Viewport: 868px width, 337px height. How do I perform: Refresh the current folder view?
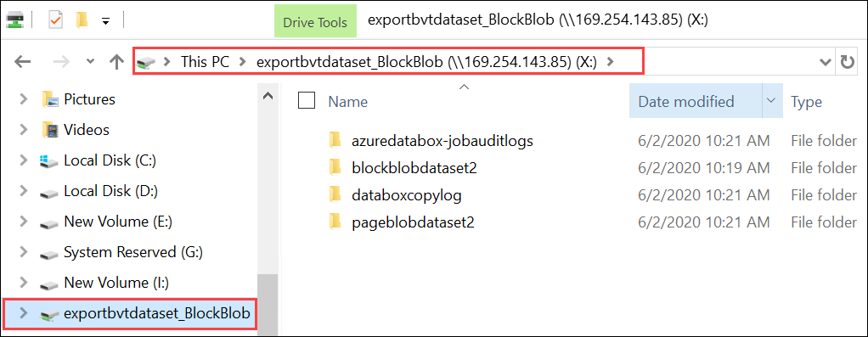click(x=848, y=62)
